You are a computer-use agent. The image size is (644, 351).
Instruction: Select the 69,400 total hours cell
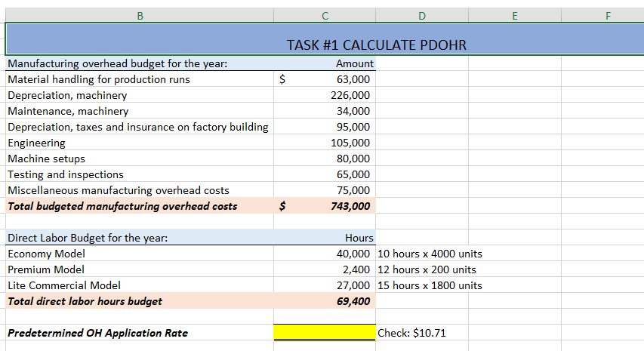(x=325, y=301)
